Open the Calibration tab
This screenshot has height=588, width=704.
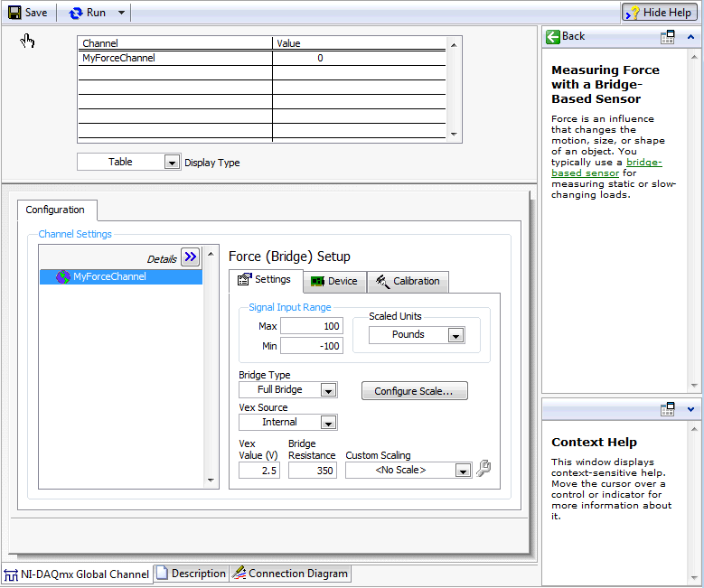408,281
